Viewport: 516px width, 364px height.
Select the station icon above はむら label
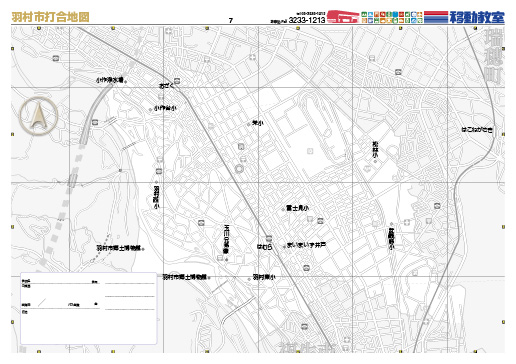coord(269,239)
